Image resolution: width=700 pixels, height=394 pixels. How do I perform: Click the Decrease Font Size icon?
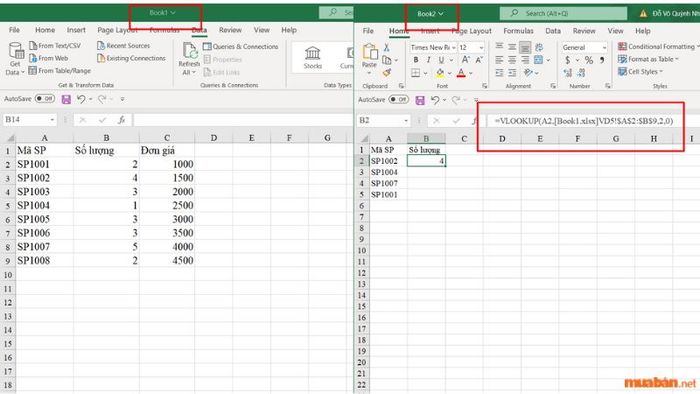coord(479,60)
